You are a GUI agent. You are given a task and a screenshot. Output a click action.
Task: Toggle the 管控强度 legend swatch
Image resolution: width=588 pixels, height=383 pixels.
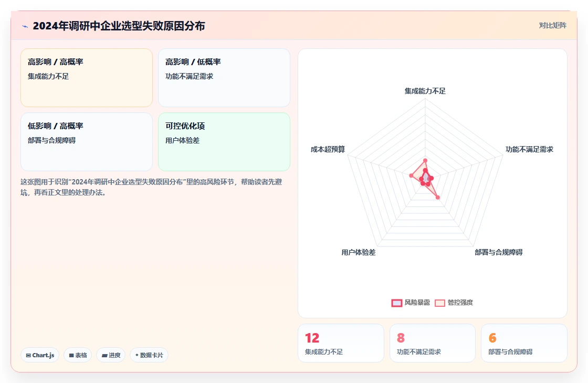(440, 303)
